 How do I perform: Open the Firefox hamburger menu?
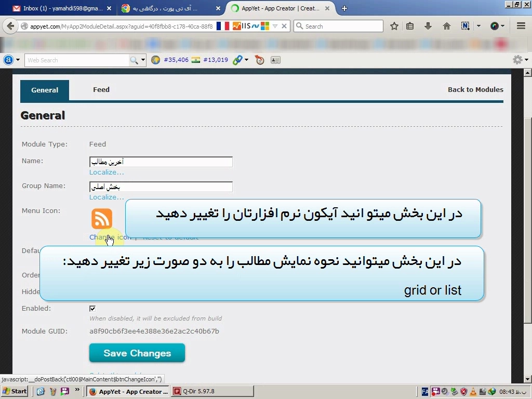521,26
